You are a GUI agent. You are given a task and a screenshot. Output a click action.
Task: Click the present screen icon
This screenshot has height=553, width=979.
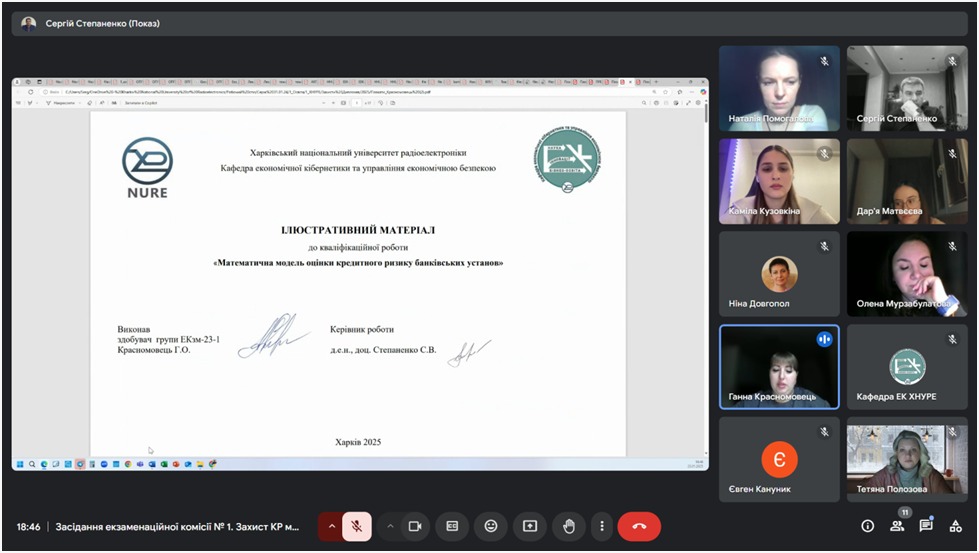pyautogui.click(x=530, y=526)
